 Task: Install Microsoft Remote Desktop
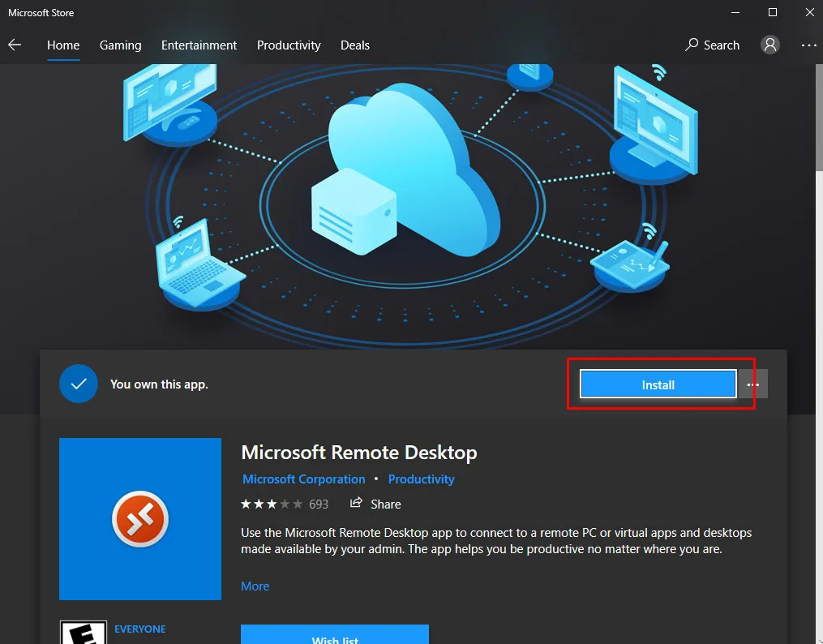click(658, 384)
